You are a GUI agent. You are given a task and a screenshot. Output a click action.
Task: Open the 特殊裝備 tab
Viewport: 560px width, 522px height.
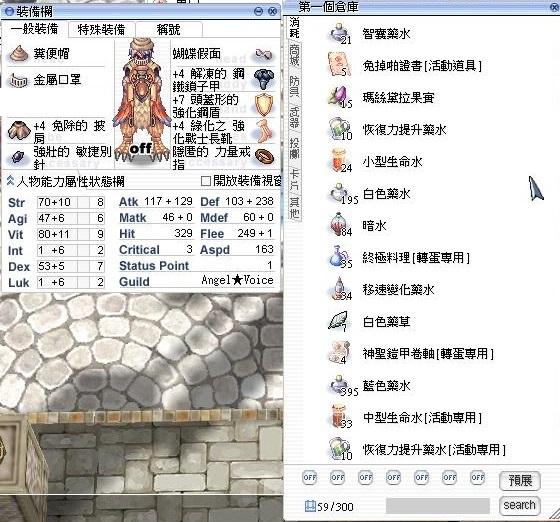pyautogui.click(x=101, y=29)
